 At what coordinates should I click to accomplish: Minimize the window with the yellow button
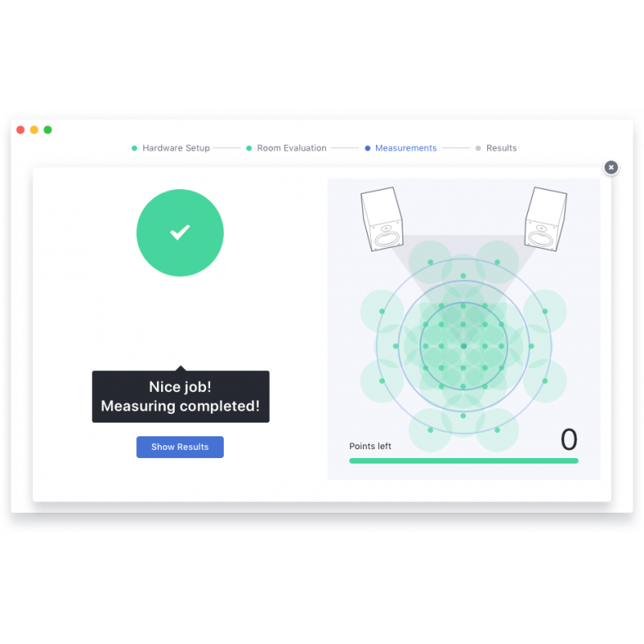tap(34, 130)
